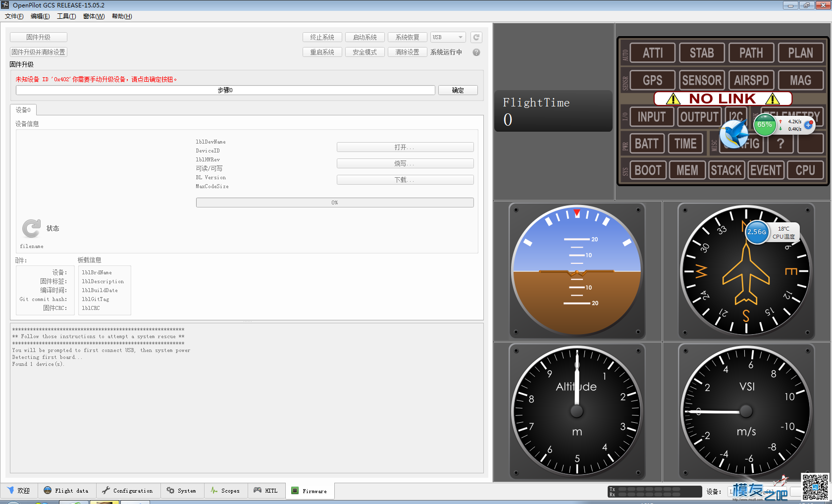Click the 清除设置 button
This screenshot has width=832, height=504.
pos(408,52)
